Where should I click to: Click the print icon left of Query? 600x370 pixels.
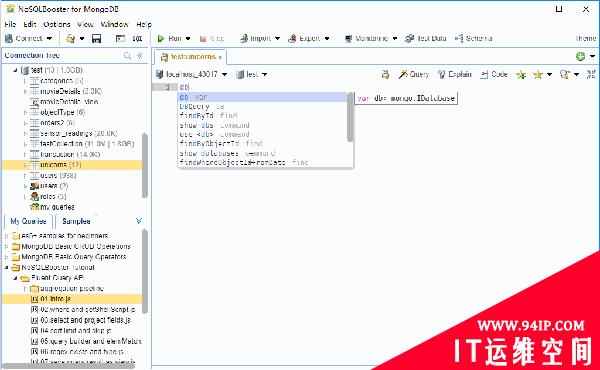[385, 74]
